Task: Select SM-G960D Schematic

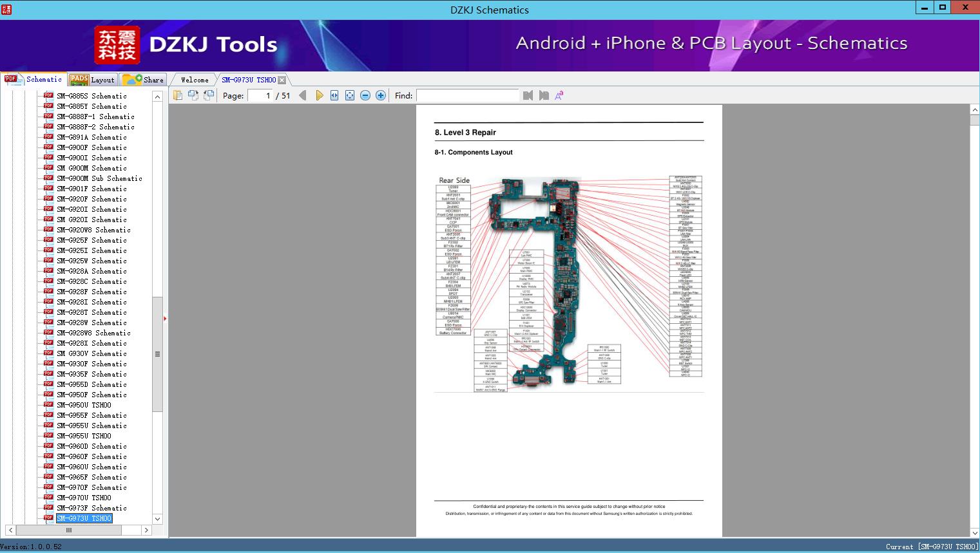Action: coord(91,446)
